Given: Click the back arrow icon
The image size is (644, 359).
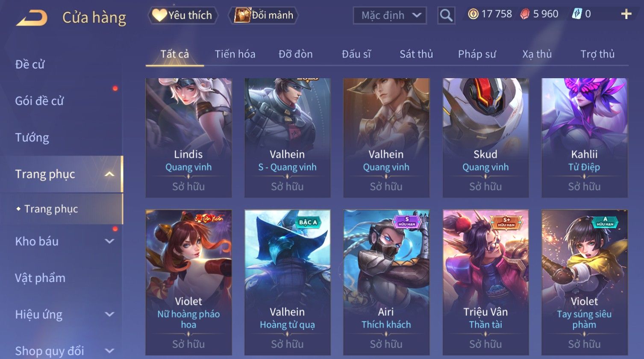Looking at the screenshot, I should (32, 18).
